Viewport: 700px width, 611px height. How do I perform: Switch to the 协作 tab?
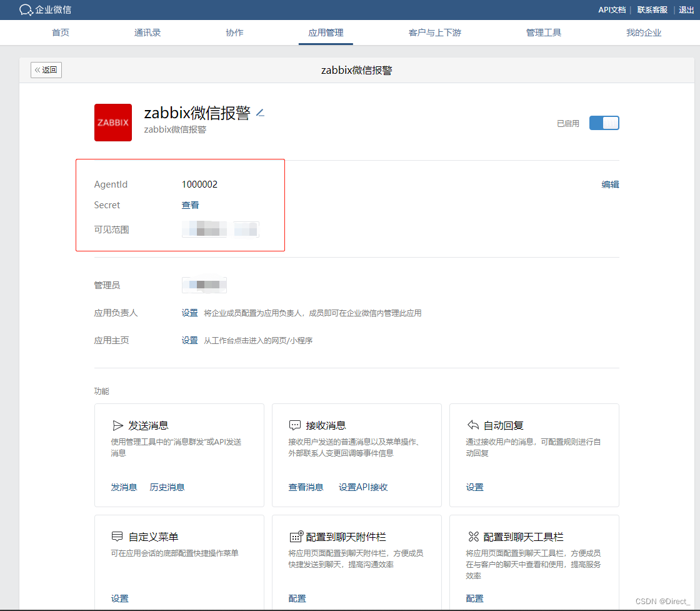point(234,33)
